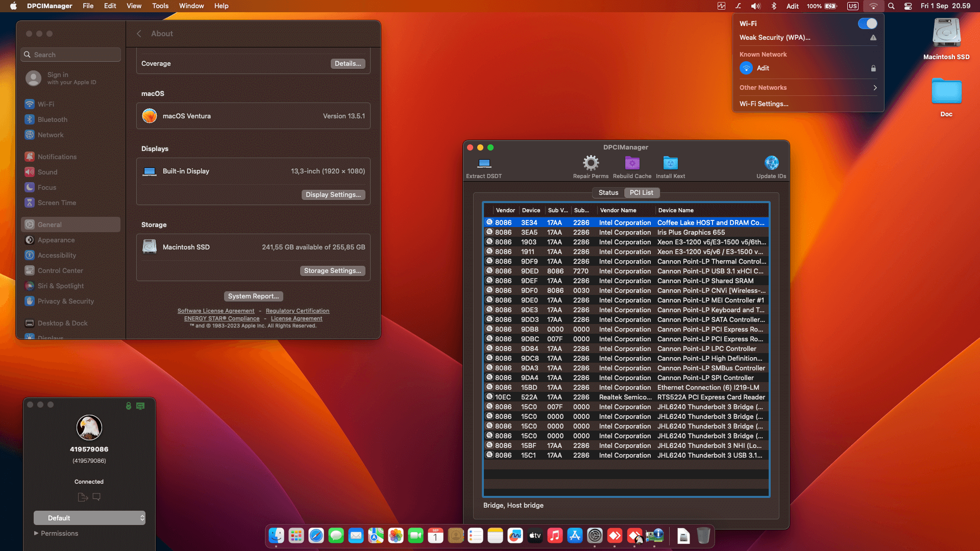This screenshot has height=551, width=980.
Task: Switch to the Status tab in DPCIManager
Action: [x=608, y=192]
